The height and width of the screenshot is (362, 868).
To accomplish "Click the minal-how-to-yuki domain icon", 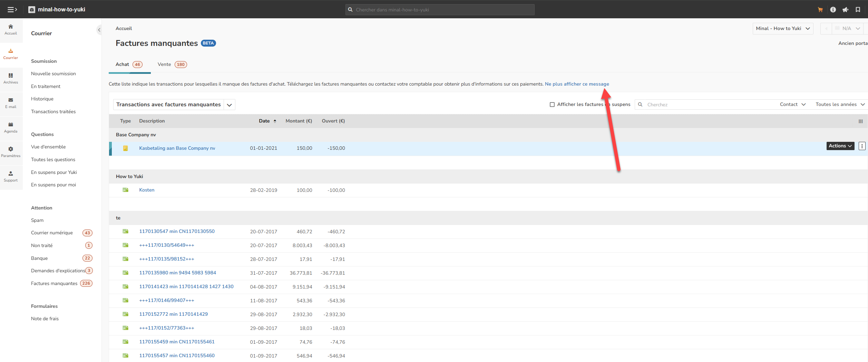I will click(32, 10).
